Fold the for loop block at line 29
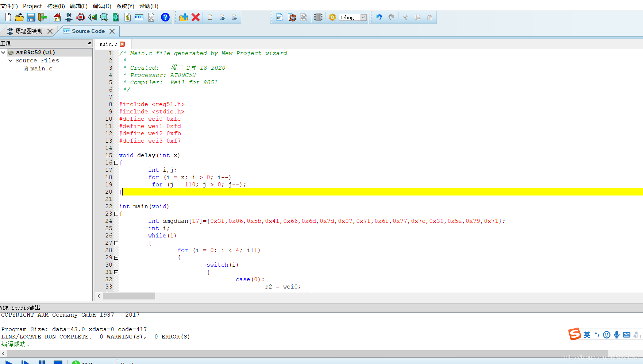Image resolution: width=643 pixels, height=364 pixels. pos(116,257)
